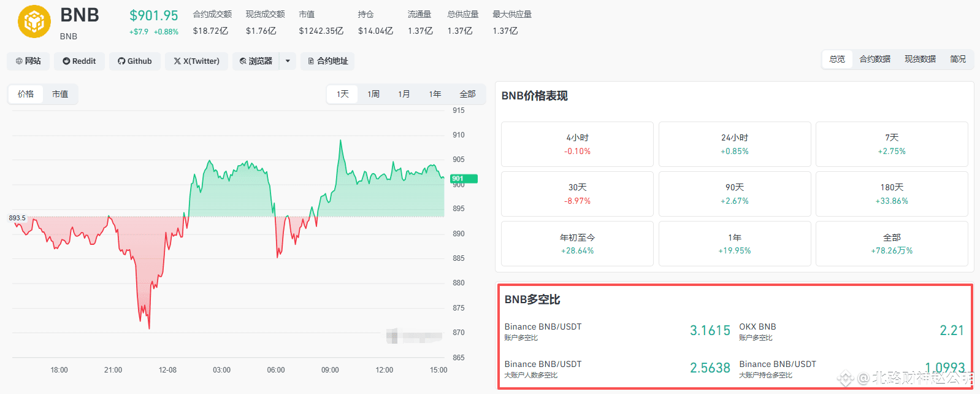The height and width of the screenshot is (394, 980).
Task: Click the green 901 current price marker
Action: [464, 179]
